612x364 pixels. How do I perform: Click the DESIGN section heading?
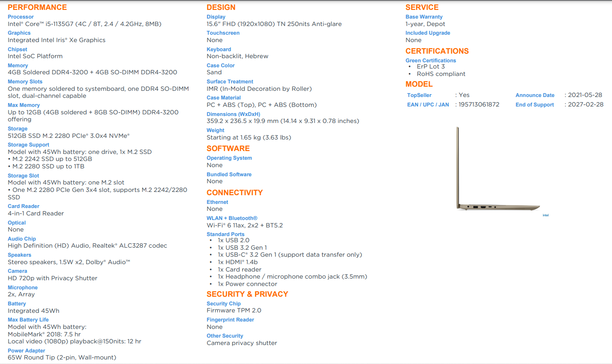(221, 7)
